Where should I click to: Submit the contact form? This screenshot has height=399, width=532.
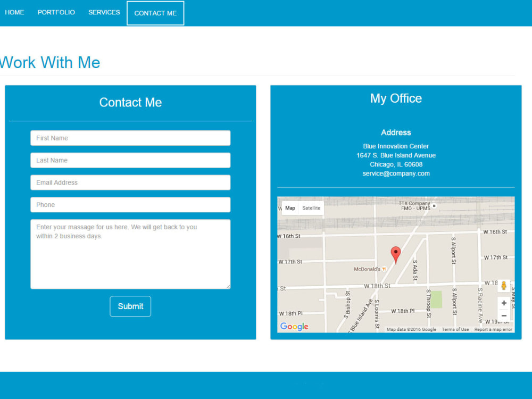pos(130,306)
